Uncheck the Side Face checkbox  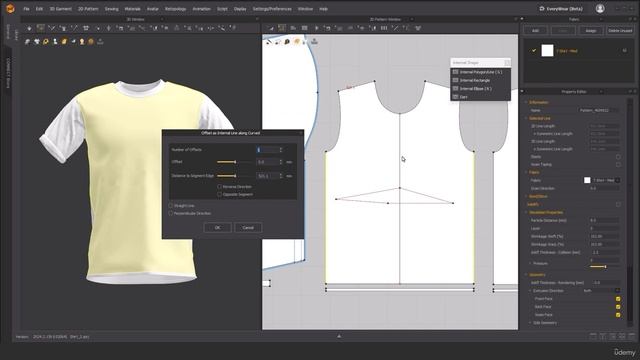click(x=618, y=315)
